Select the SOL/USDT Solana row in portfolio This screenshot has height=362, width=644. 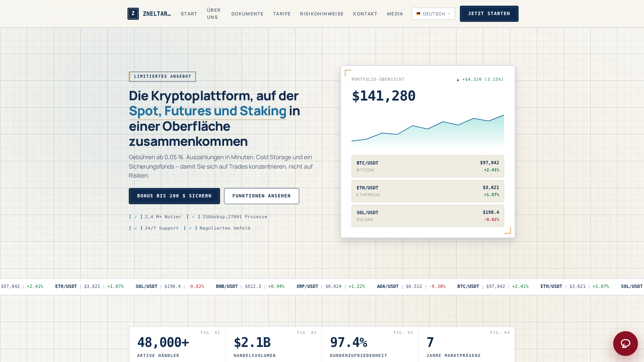[x=428, y=216]
